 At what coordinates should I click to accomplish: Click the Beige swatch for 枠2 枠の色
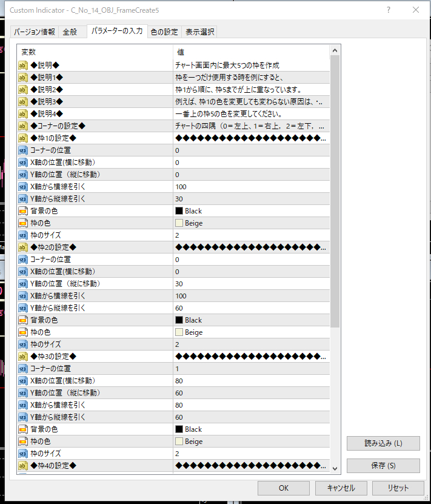(x=179, y=332)
